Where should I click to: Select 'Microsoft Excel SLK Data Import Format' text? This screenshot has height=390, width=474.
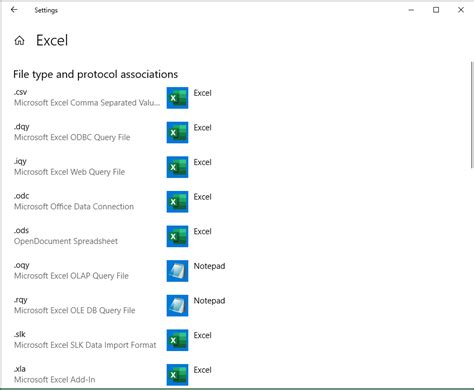pos(85,345)
